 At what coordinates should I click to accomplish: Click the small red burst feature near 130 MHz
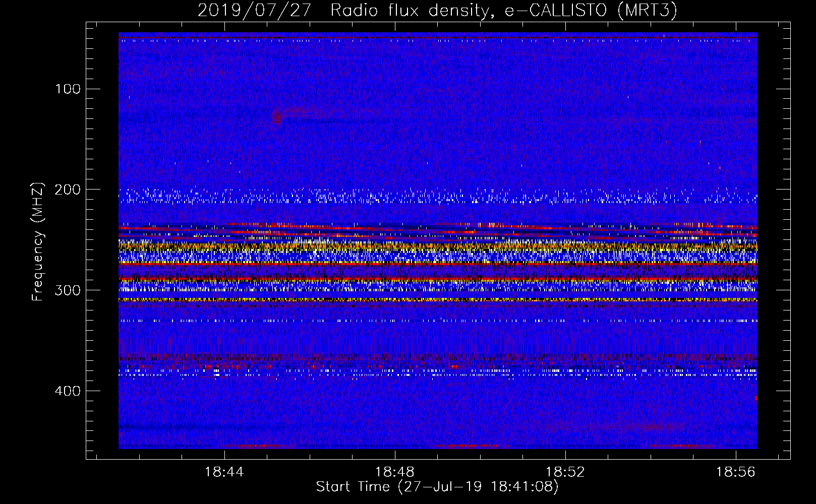click(x=277, y=116)
